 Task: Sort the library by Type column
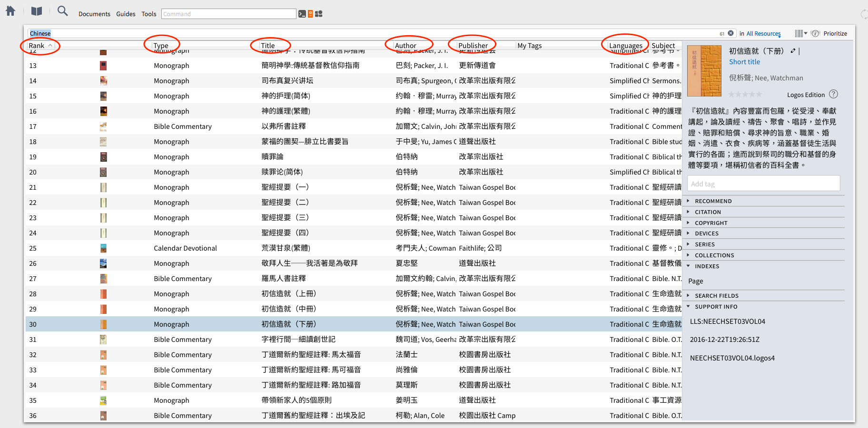click(161, 46)
